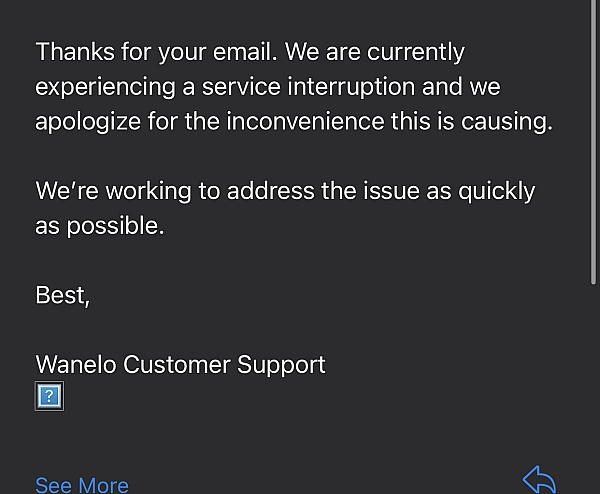Click the line starting 'Thanks for your email'

tap(250, 52)
